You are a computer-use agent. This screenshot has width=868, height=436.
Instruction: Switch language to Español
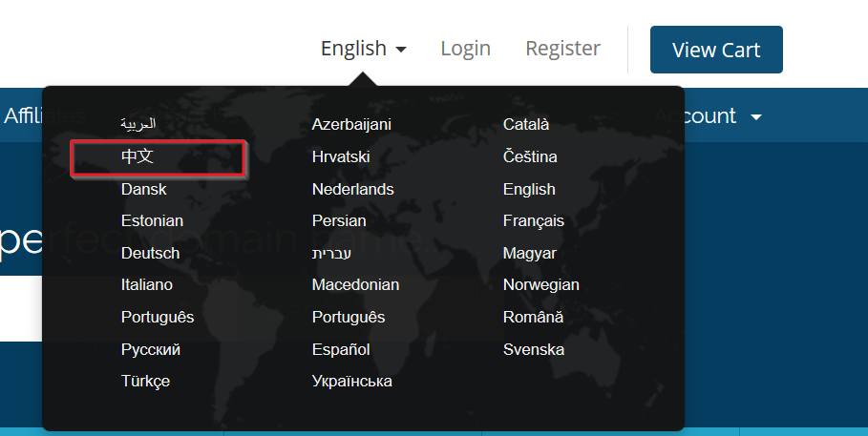(x=341, y=349)
